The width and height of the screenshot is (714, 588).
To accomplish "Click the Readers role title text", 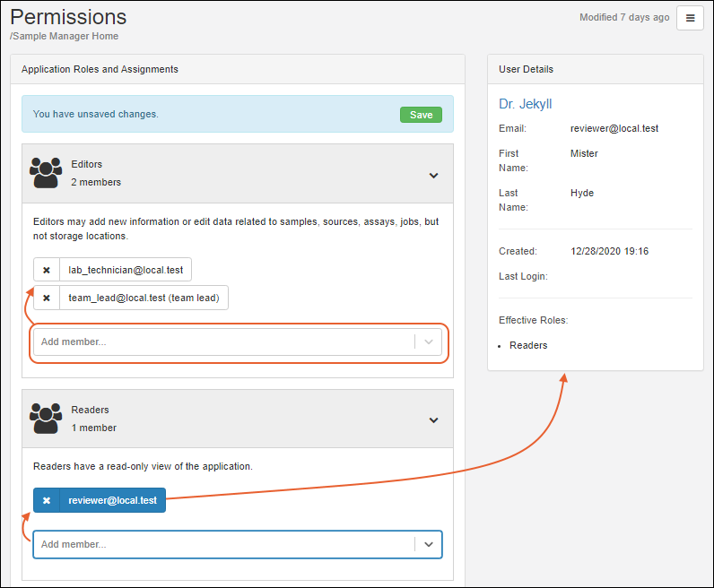I will click(x=90, y=410).
